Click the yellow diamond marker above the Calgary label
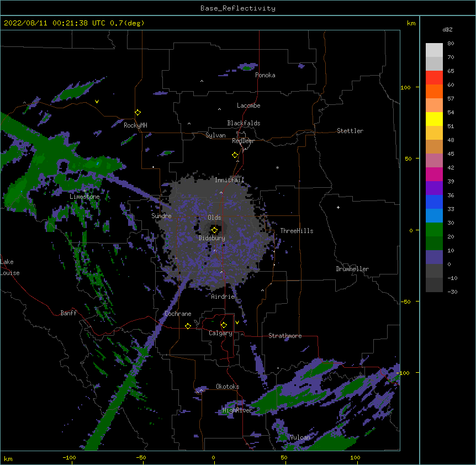 pos(224,325)
